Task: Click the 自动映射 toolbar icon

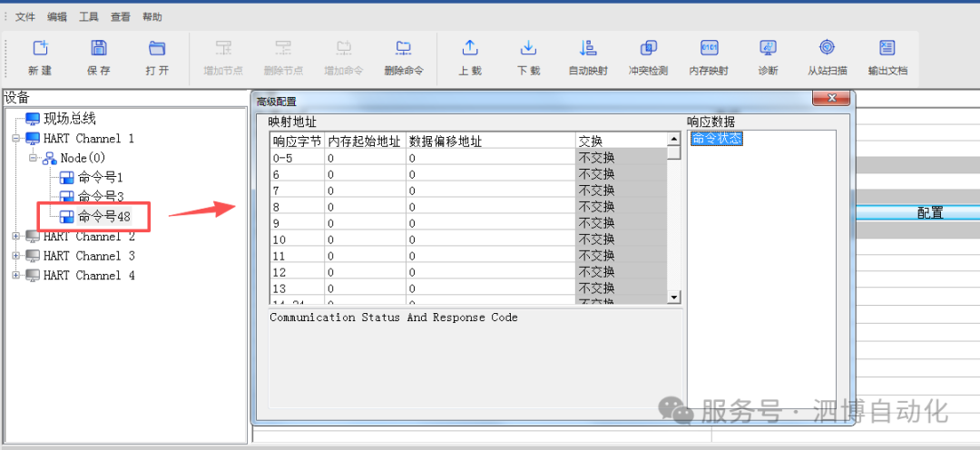Action: point(588,48)
